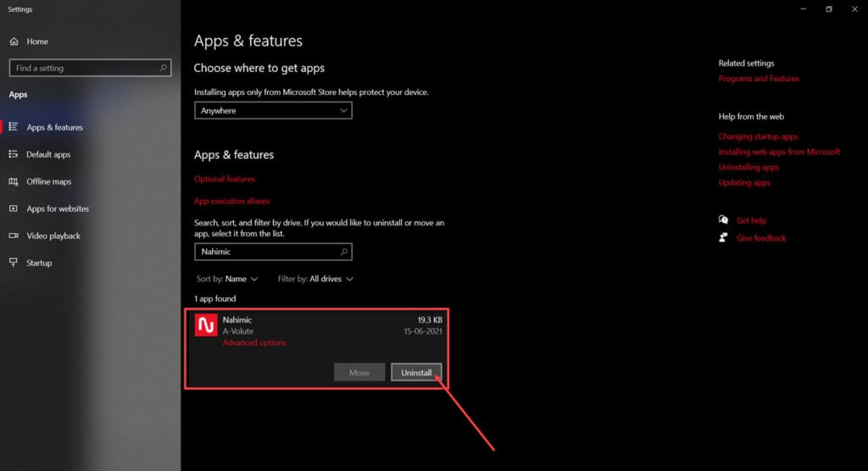
Task: Focus the app search field containing Nahimic
Action: [x=273, y=252]
